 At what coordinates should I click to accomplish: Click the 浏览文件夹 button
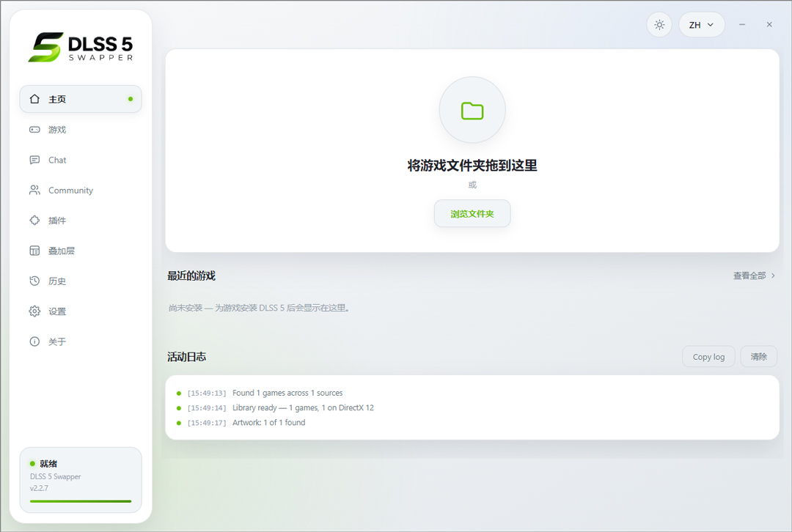coord(472,213)
